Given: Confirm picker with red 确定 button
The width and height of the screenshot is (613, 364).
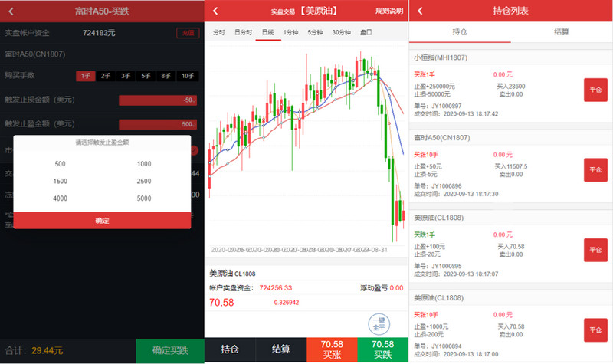Looking at the screenshot, I should [102, 221].
